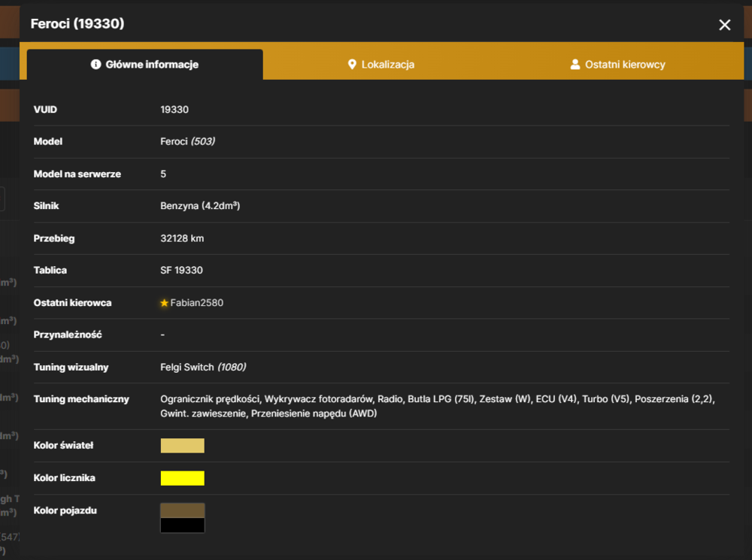Open driver Fabian2580 profile link
This screenshot has height=560, width=752.
pyautogui.click(x=196, y=303)
